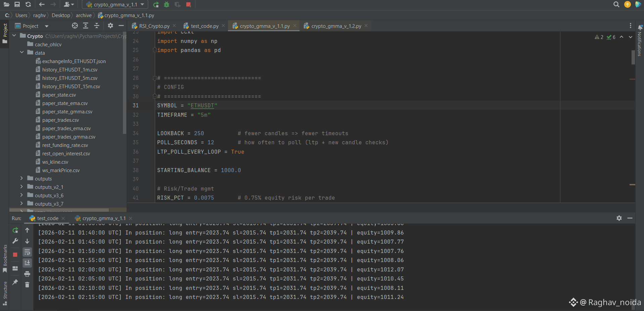Collapse the data folder
The width and height of the screenshot is (644, 311).
22,52
